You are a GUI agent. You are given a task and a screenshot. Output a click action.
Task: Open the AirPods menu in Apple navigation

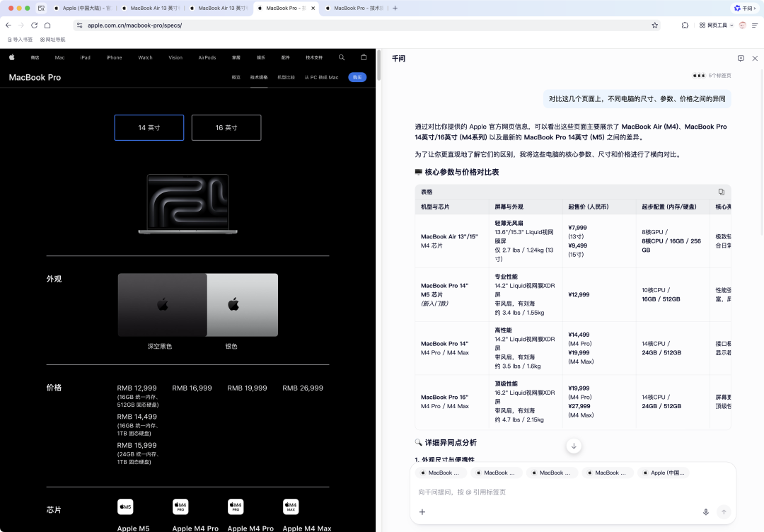(207, 57)
